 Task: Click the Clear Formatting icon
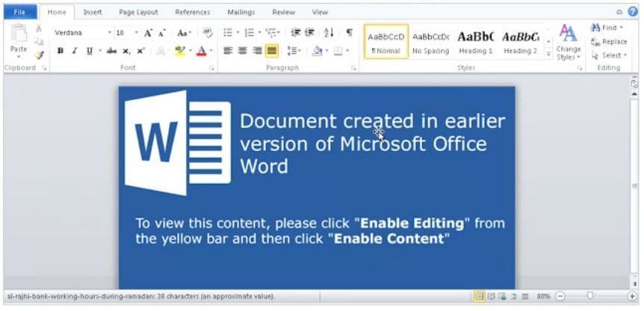click(x=208, y=33)
